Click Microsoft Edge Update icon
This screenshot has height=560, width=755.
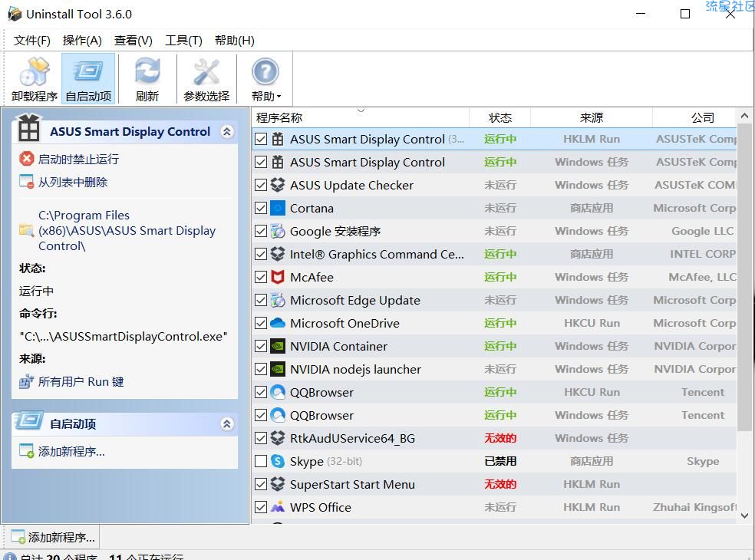coord(277,300)
